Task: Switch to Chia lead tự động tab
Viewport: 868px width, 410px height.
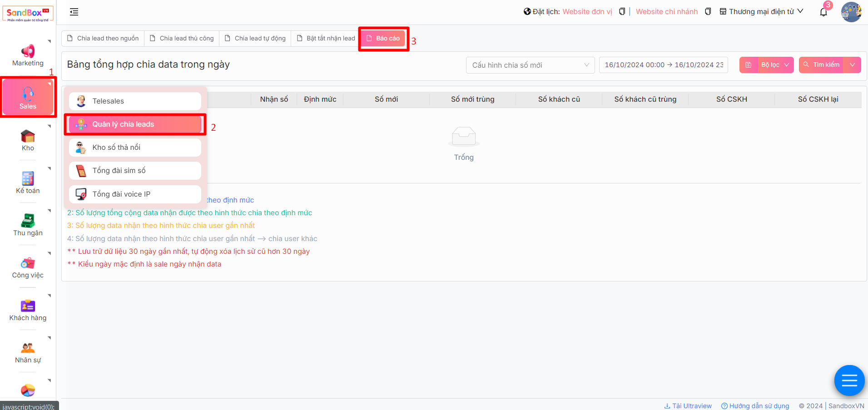Action: (x=256, y=39)
